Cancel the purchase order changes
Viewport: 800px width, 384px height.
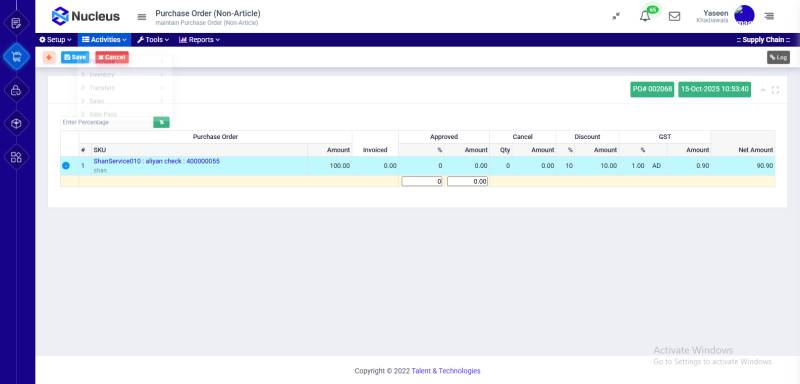(x=112, y=58)
